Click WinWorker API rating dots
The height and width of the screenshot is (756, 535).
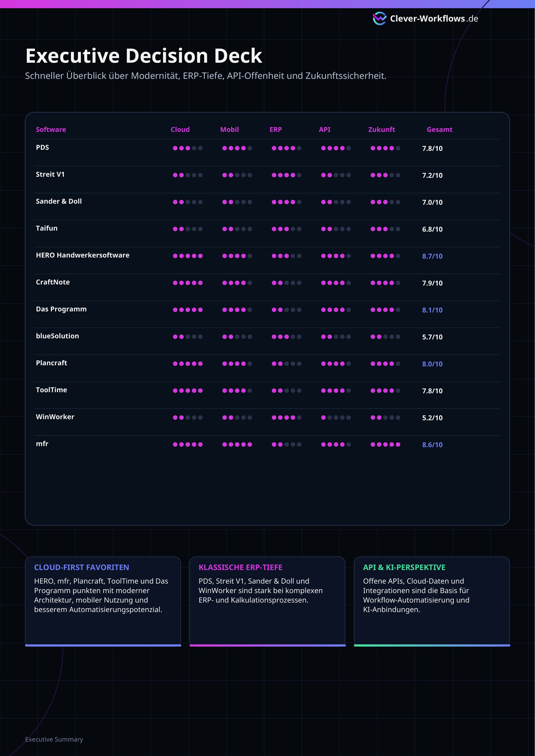coord(336,418)
